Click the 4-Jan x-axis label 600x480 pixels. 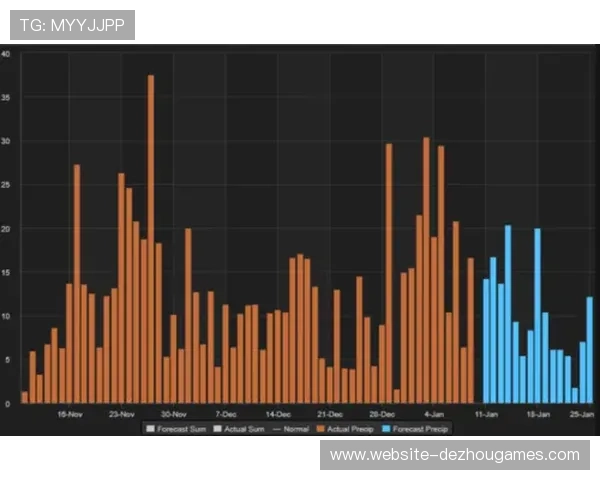coord(434,412)
